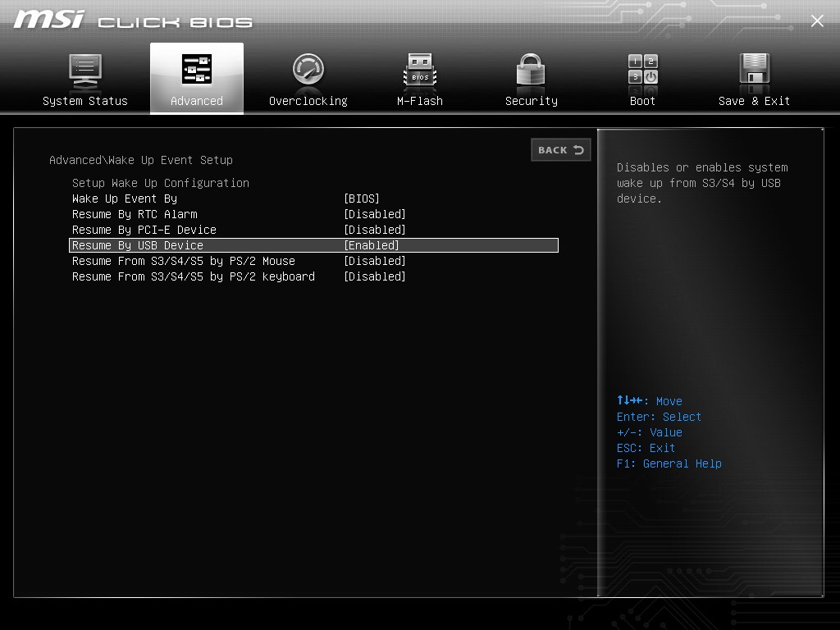Change Resume By RTC Alarm [Disabled] value

(374, 214)
